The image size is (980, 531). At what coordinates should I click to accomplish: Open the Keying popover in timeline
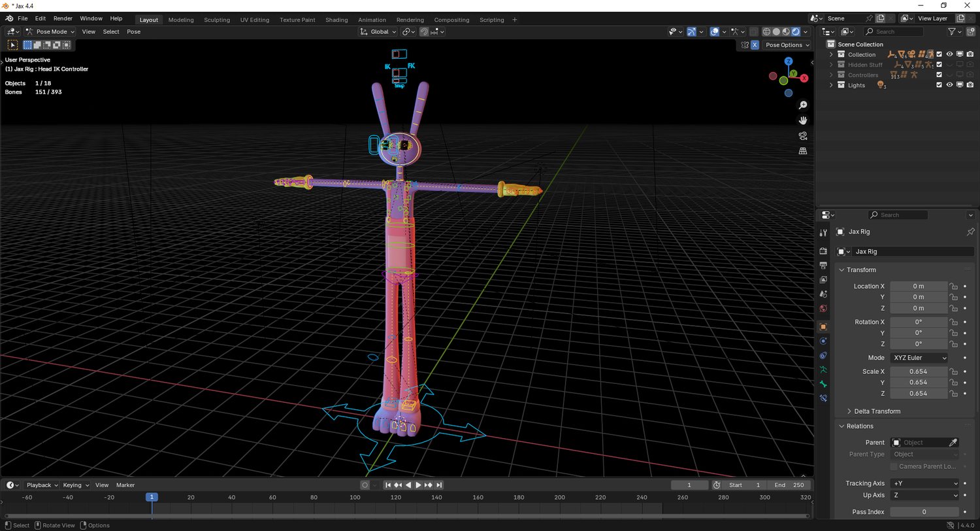[x=76, y=485]
